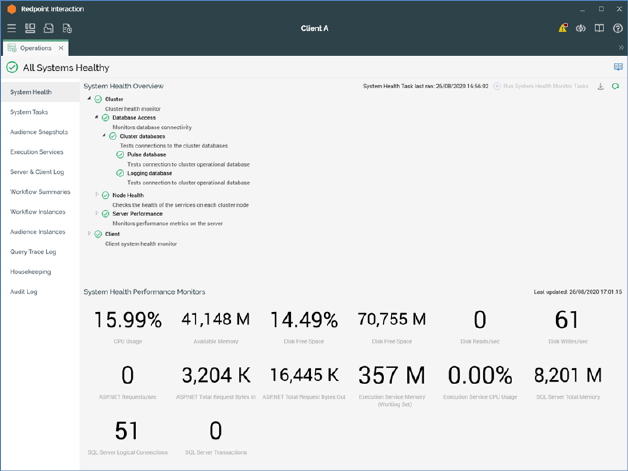Expand the Node Health tree node
This screenshot has height=471, width=628.
(97, 195)
